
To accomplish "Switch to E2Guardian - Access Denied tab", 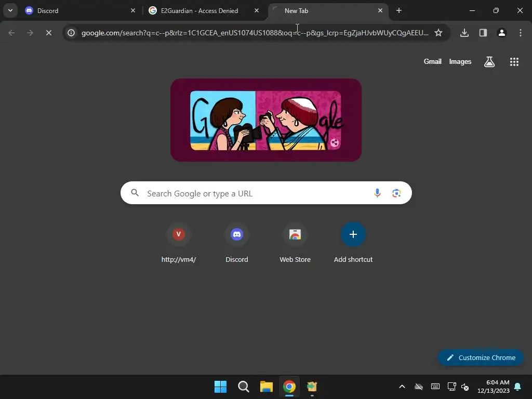I will (204, 10).
